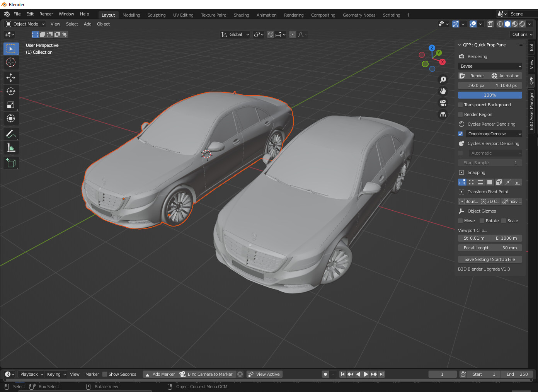Uncheck the OpenImageDenoise checkbox
This screenshot has height=392, width=538.
tap(460, 134)
